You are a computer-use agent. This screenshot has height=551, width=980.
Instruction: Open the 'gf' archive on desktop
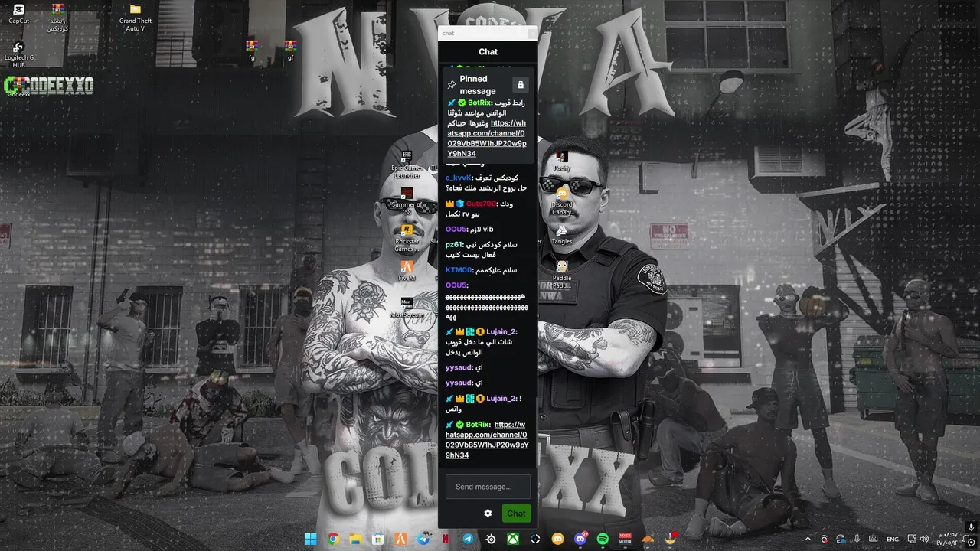pyautogui.click(x=290, y=51)
